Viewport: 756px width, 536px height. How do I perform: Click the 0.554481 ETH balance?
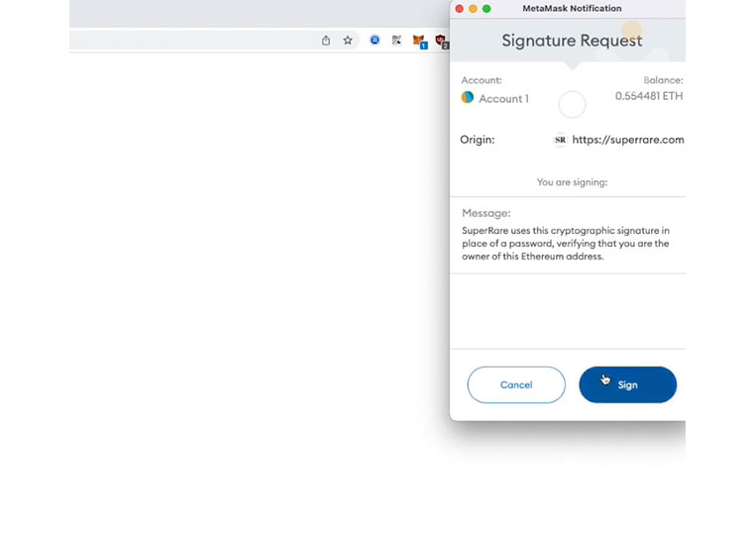[649, 96]
